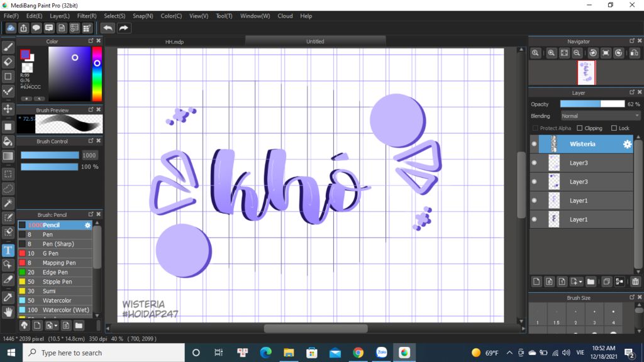644x362 pixels.
Task: Open the File menu
Action: [x=11, y=16]
